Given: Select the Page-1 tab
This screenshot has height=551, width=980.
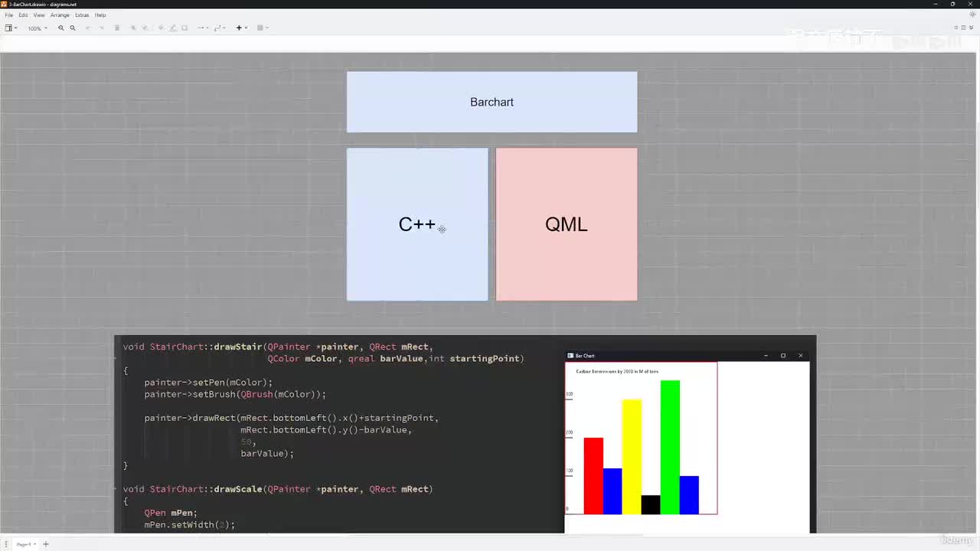Looking at the screenshot, I should 24,544.
